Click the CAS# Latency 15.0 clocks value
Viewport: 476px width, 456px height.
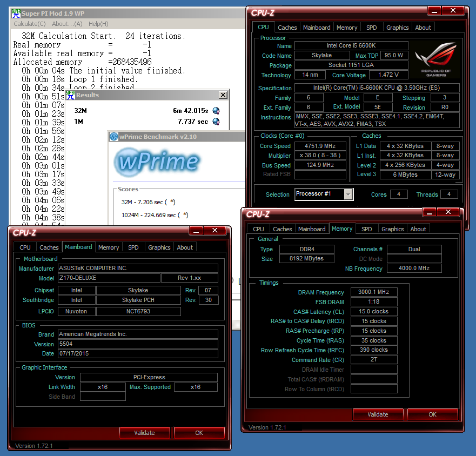point(374,311)
